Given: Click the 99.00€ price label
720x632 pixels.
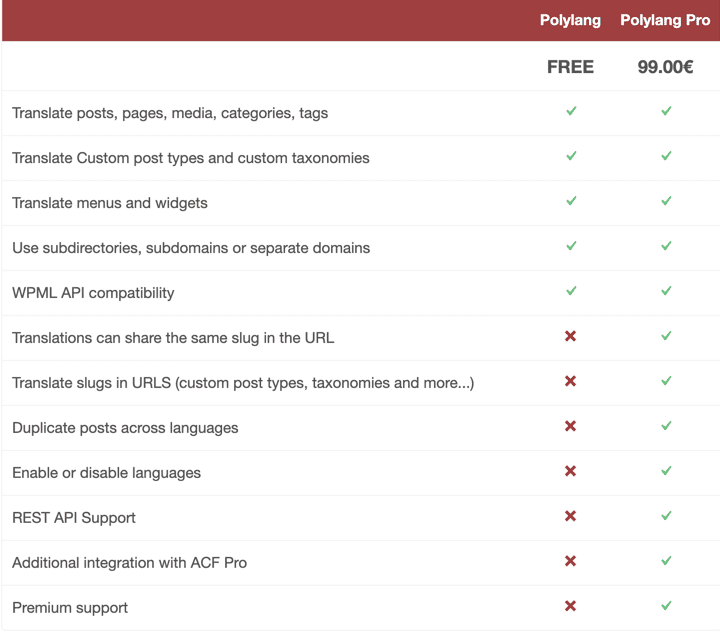Looking at the screenshot, I should pyautogui.click(x=666, y=67).
